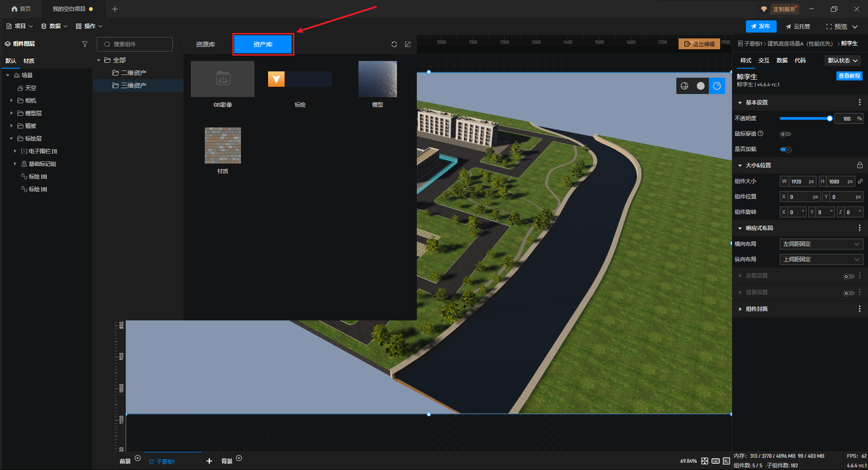The width and height of the screenshot is (868, 470).
Task: Expand the 相机 tree folder
Action: (x=11, y=100)
